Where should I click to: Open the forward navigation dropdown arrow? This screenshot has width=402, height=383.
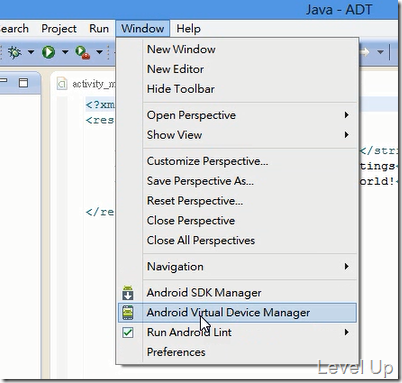pyautogui.click(x=380, y=52)
